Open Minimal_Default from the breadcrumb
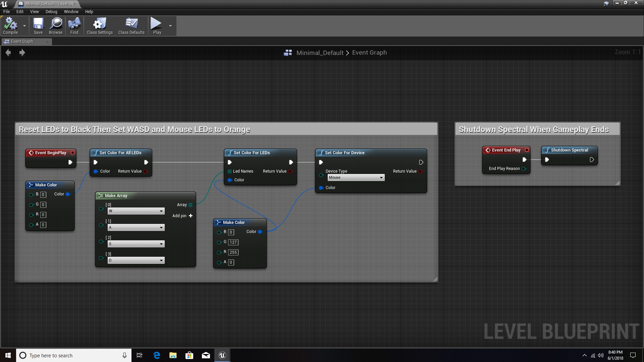Image resolution: width=644 pixels, height=362 pixels. pyautogui.click(x=320, y=53)
